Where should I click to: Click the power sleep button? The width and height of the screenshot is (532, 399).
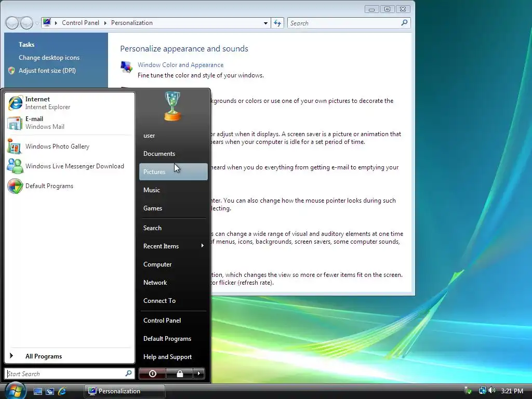point(152,374)
